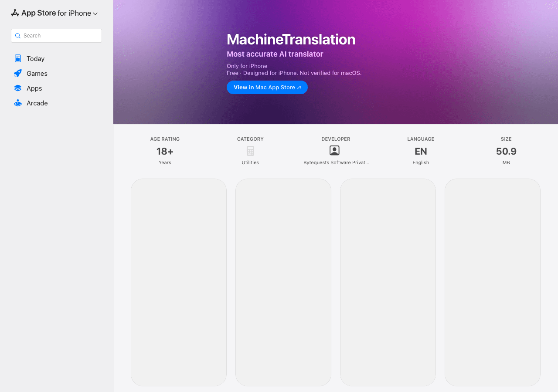Screen dimensions: 558x392
Task: Click the Utilities category calculator icon
Action: pos(250,151)
